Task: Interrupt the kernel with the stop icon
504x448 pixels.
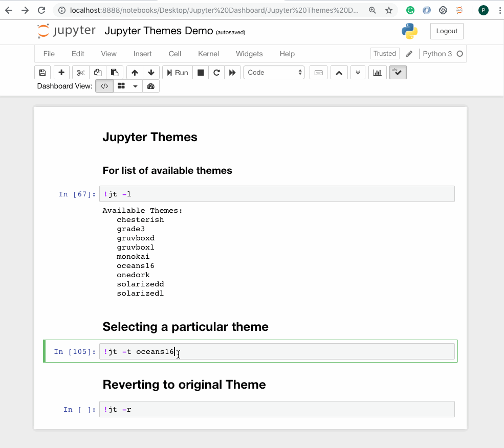Action: point(201,73)
